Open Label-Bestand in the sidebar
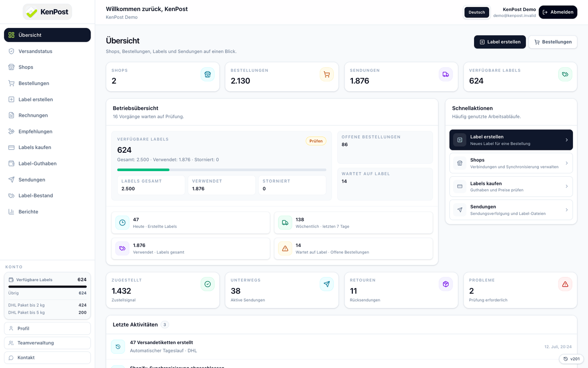Screen dimensions: 588x368 pos(47,195)
